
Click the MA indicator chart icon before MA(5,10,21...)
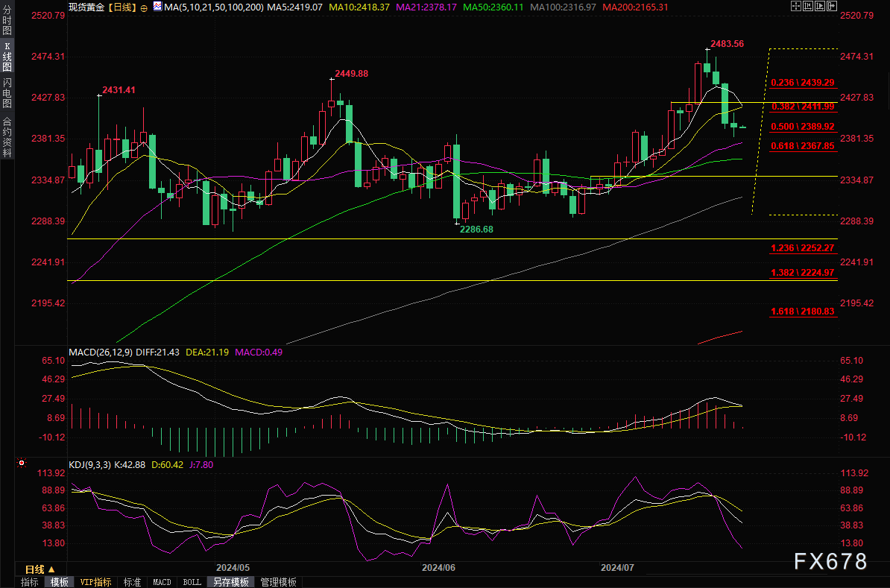tap(157, 6)
